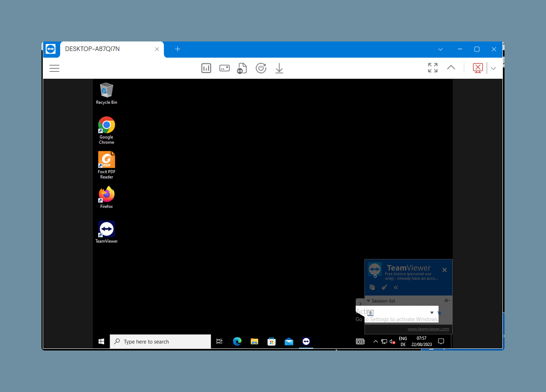Open the remote Windows Start menu

(101, 341)
